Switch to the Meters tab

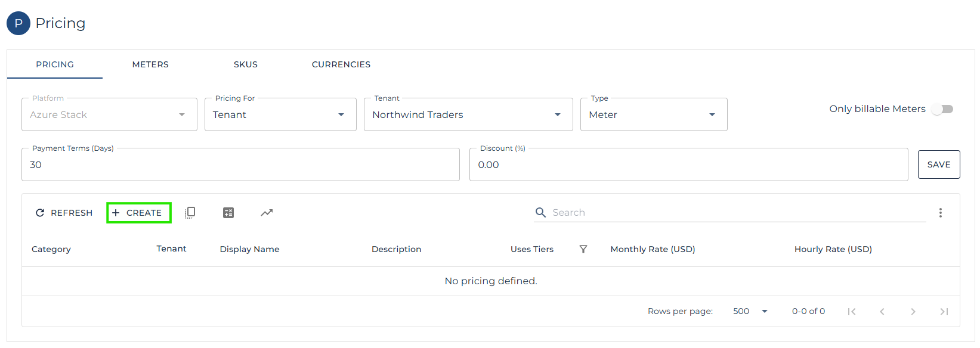pyautogui.click(x=150, y=64)
